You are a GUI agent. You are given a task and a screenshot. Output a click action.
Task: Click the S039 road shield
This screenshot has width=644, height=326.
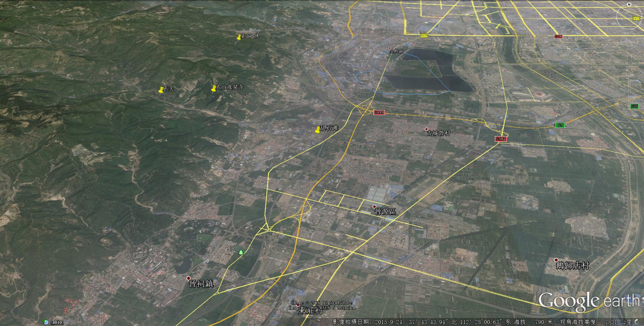click(x=424, y=36)
